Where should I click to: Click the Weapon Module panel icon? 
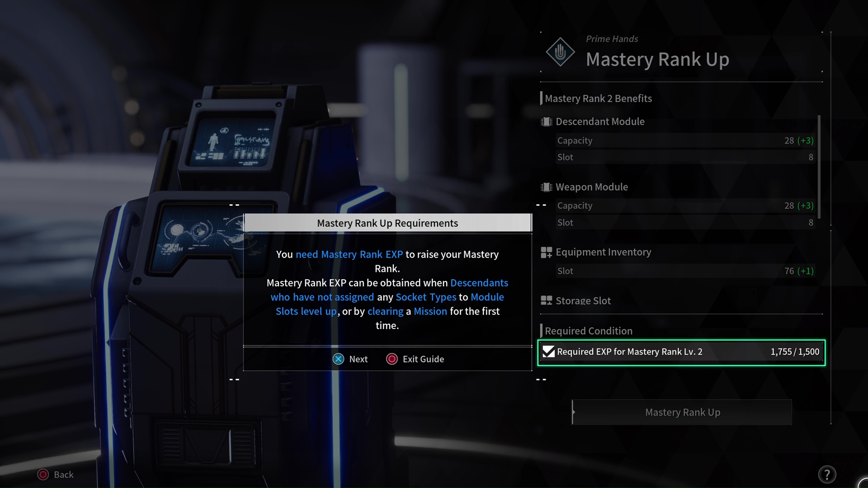547,186
